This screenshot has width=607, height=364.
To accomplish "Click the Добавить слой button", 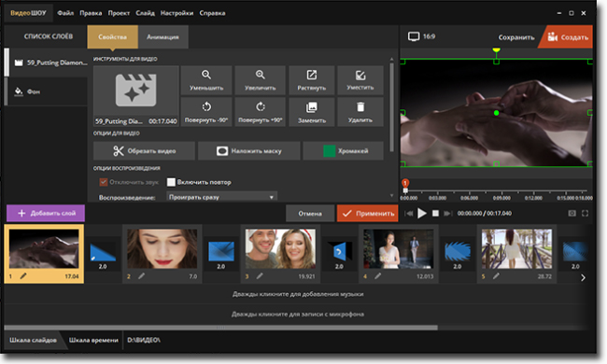I will pyautogui.click(x=46, y=213).
